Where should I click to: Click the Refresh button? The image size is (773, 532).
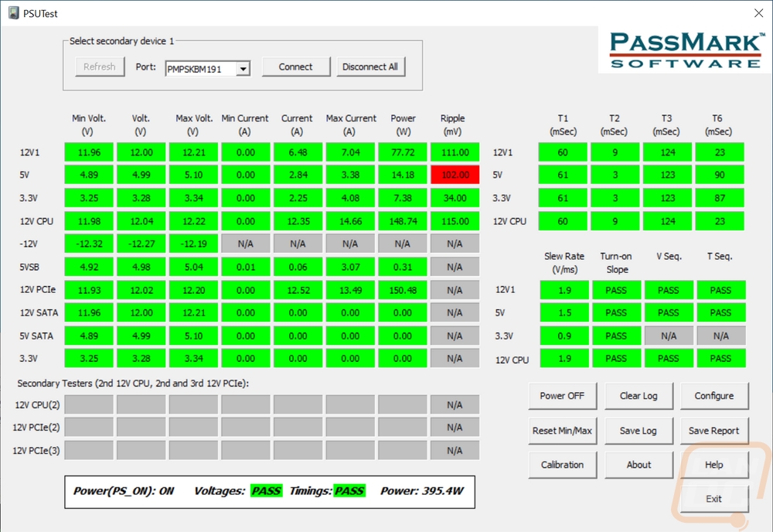(100, 67)
